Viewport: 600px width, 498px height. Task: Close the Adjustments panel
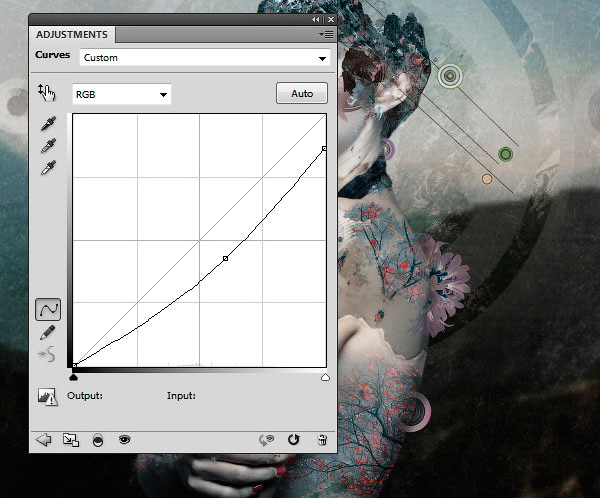tap(331, 20)
